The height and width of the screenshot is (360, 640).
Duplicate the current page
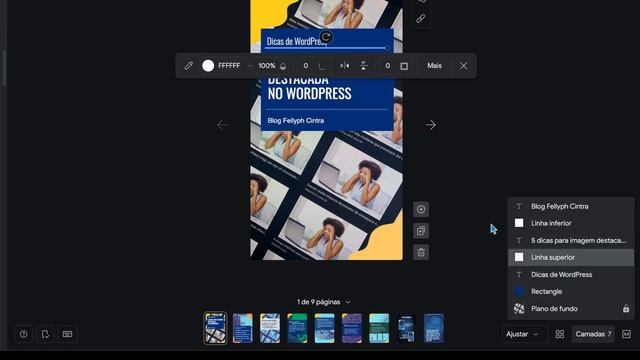click(x=421, y=231)
